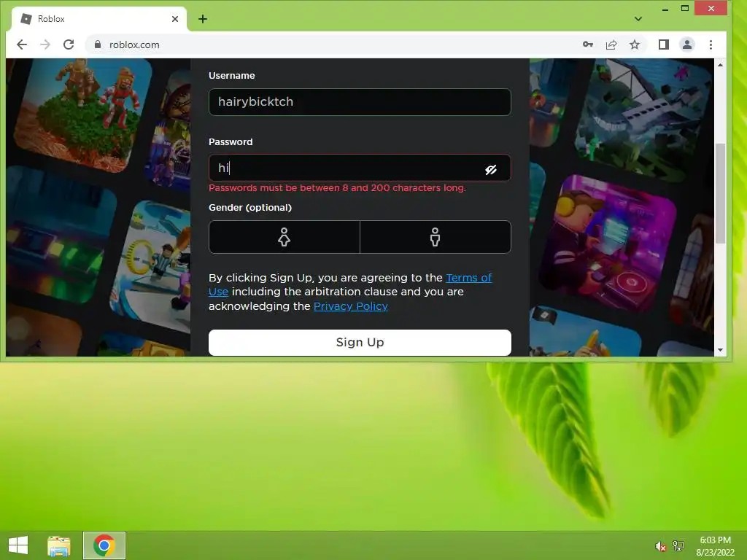Screen dimensions: 747x560
Task: Close the Chrome window
Action: [711, 8]
